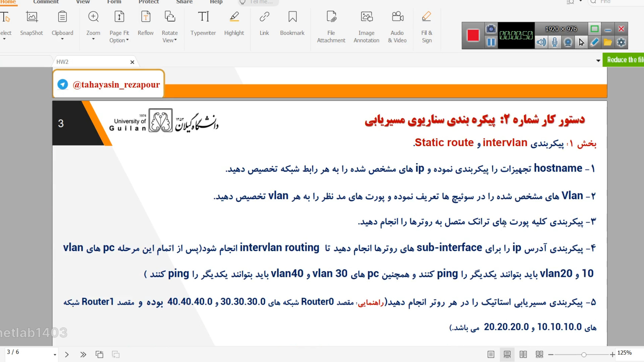Open the SnapShot tool
The width and height of the screenshot is (644, 362).
tap(32, 23)
